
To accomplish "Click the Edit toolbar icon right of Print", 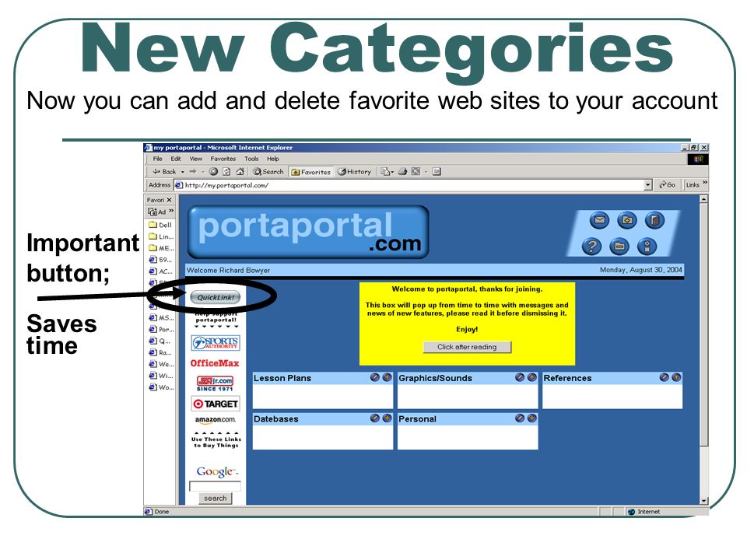I will (x=416, y=172).
